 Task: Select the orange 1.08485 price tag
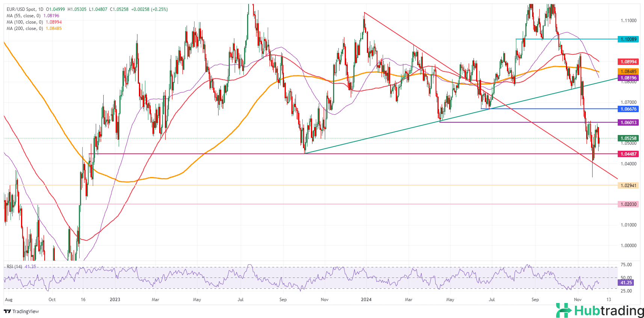point(628,72)
